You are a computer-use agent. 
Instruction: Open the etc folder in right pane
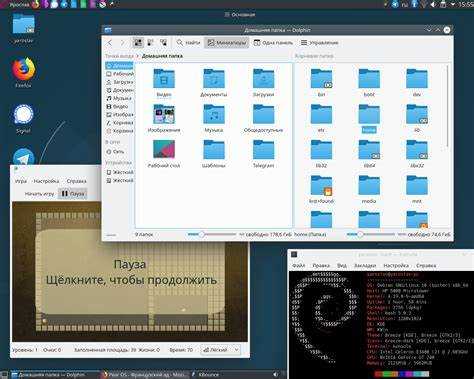point(321,118)
